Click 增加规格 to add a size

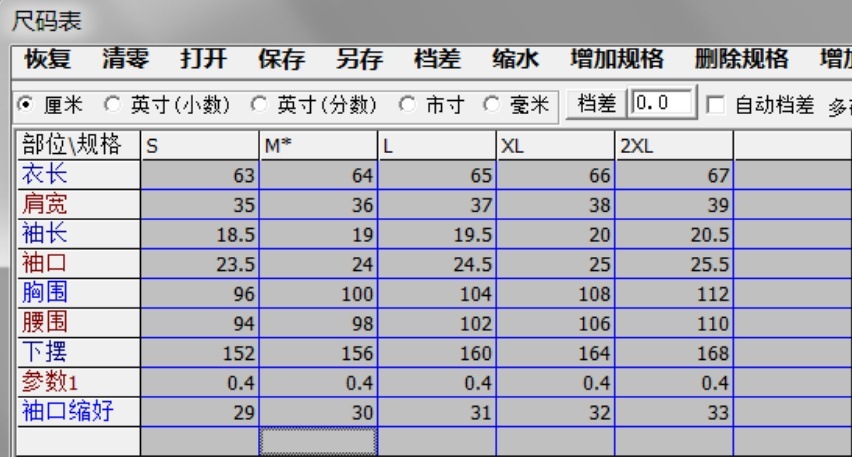point(617,59)
